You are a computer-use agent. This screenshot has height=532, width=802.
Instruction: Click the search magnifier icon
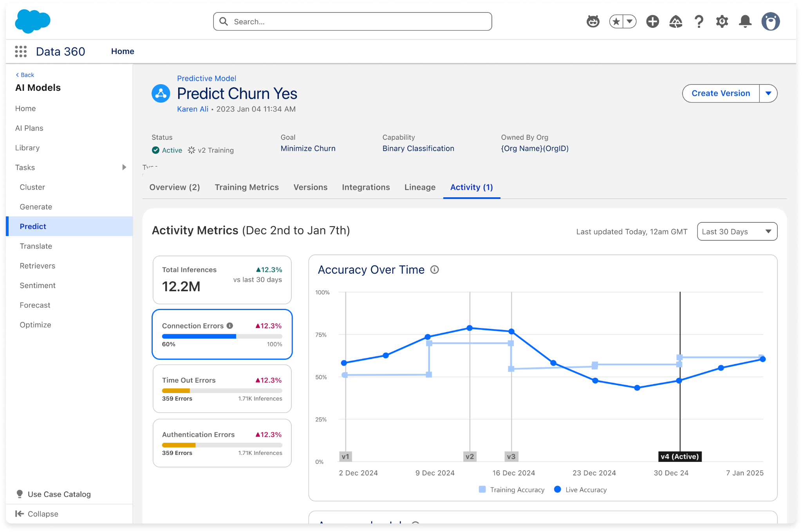pyautogui.click(x=224, y=22)
